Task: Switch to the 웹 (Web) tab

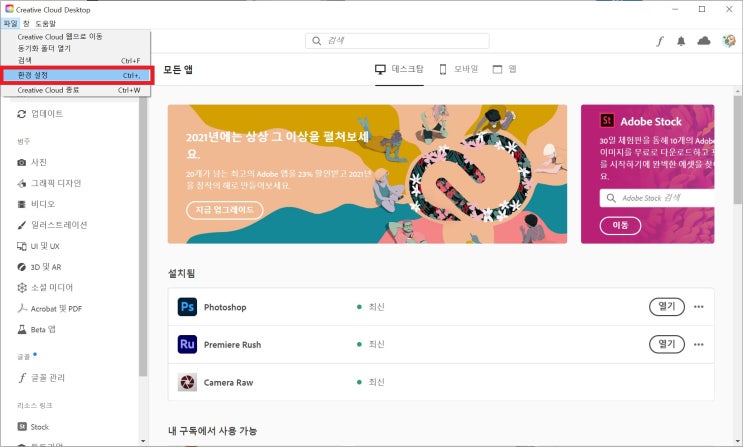Action: [504, 69]
